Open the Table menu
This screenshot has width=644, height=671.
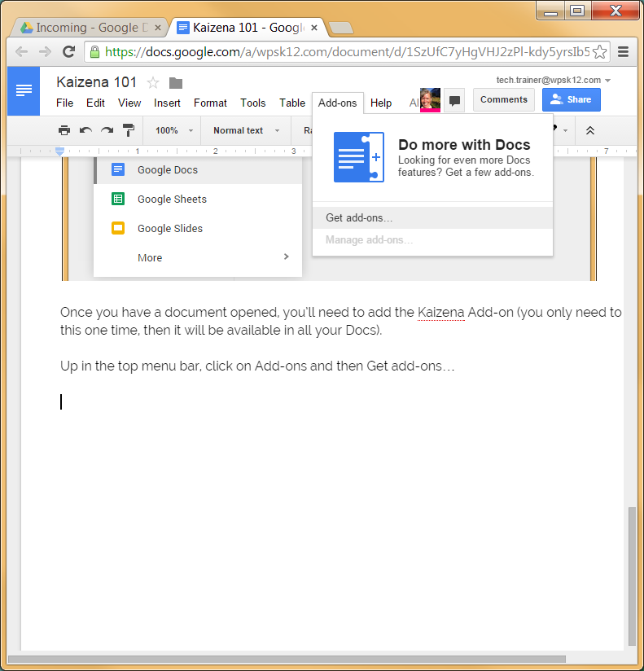coord(292,103)
